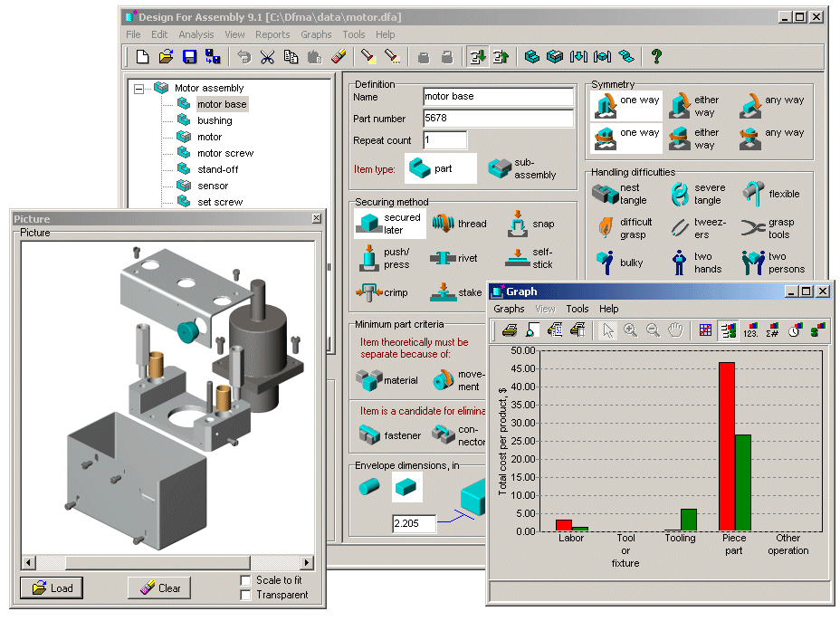
Task: Enable the Scale to fit checkbox
Action: click(x=246, y=580)
